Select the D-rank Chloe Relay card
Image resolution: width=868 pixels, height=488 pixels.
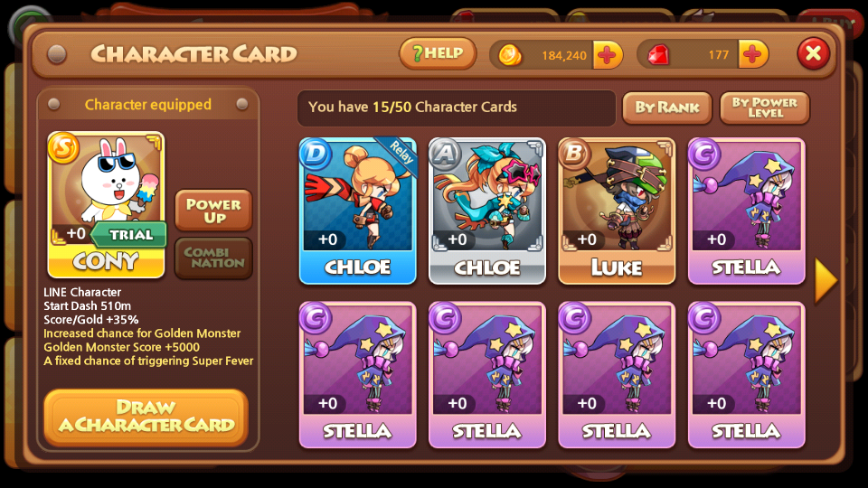click(x=358, y=211)
